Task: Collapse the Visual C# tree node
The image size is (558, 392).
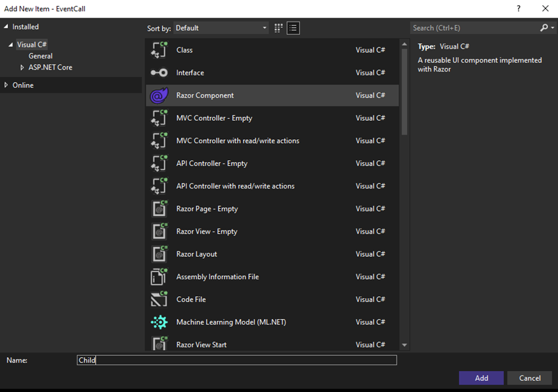Action: pyautogui.click(x=11, y=45)
